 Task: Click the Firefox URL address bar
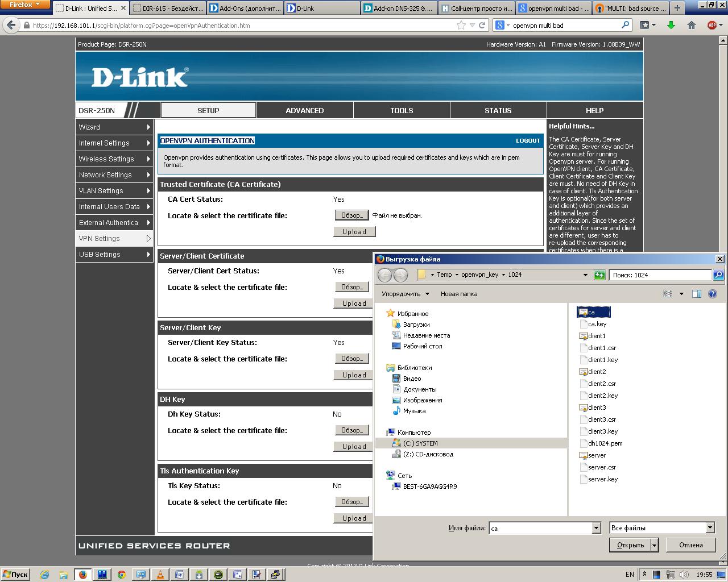point(242,25)
